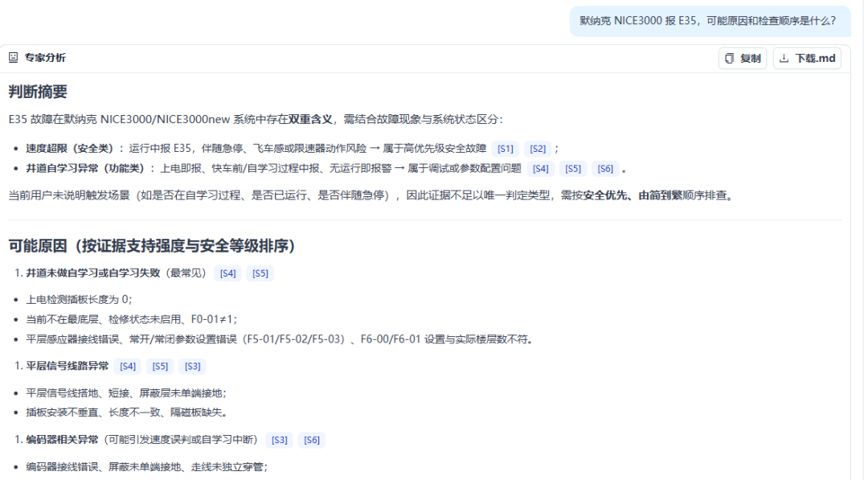This screenshot has height=480, width=868.
Task: Click the bold 平层信号线路异常 item title
Action: 68,366
